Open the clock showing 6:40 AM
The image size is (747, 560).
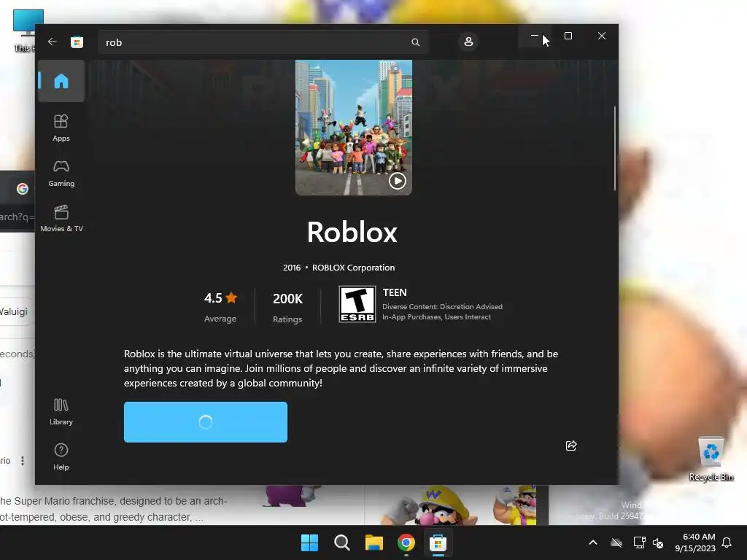click(x=695, y=542)
